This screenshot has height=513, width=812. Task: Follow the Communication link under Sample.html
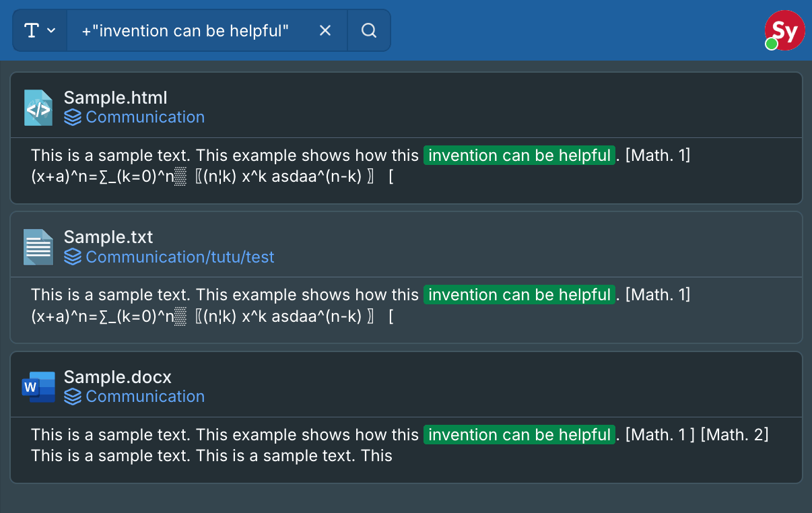point(145,117)
